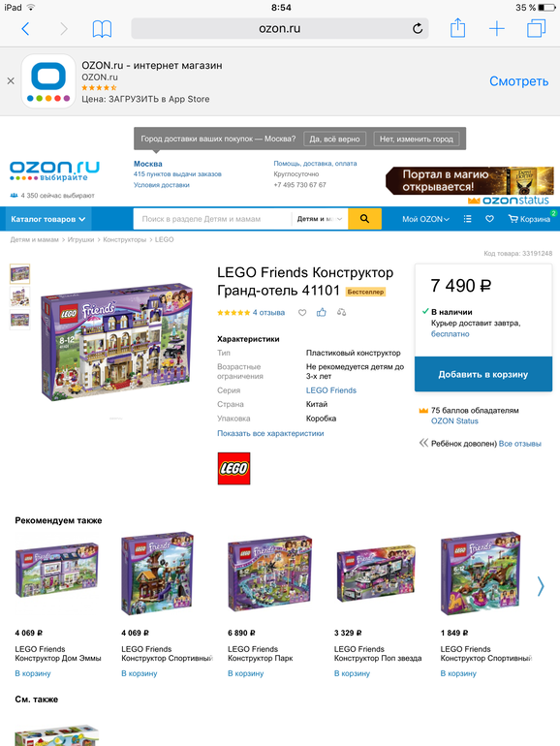The width and height of the screenshot is (560, 746).
Task: Open Корзина cart icon in header
Action: (529, 219)
